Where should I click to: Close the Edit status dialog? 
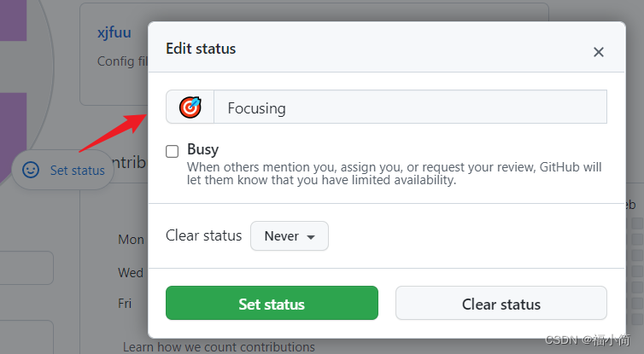(x=599, y=52)
